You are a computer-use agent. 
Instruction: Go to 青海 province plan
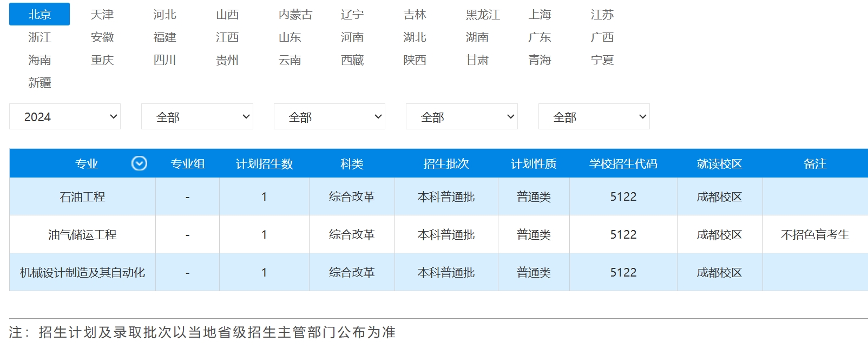pyautogui.click(x=540, y=60)
